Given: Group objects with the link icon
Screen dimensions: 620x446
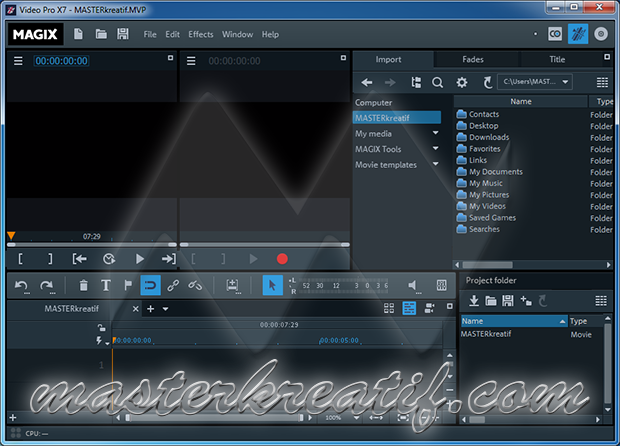Looking at the screenshot, I should click(x=173, y=285).
